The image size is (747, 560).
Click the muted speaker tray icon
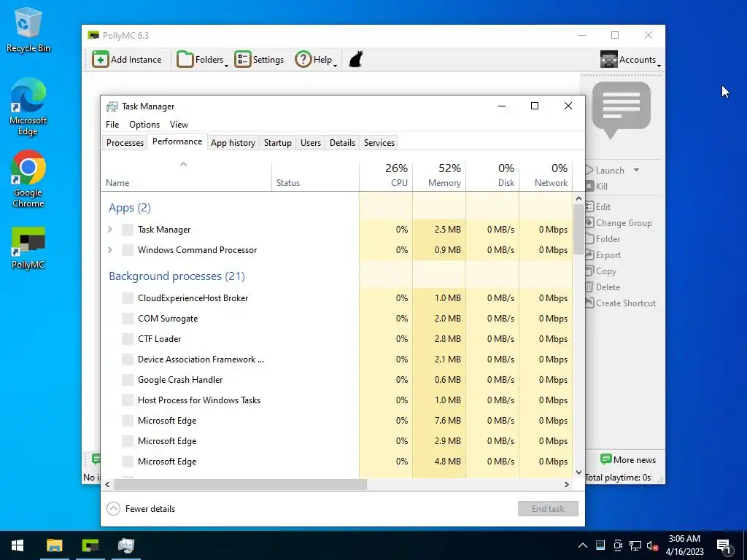652,545
